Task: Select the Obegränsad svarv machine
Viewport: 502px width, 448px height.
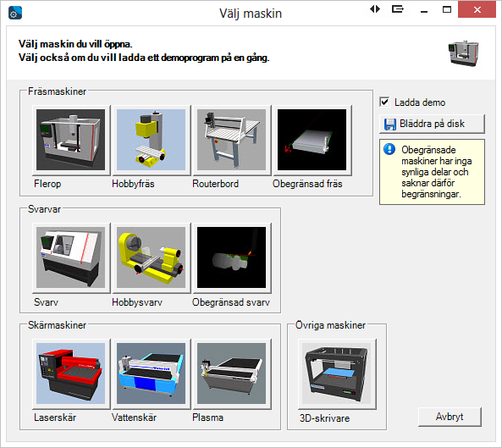Action: pyautogui.click(x=231, y=257)
